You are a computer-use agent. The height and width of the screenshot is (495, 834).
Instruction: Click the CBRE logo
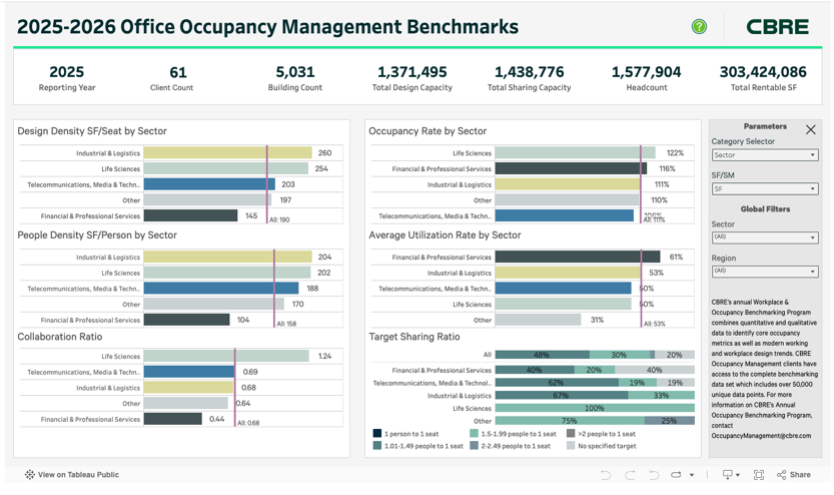click(x=777, y=27)
